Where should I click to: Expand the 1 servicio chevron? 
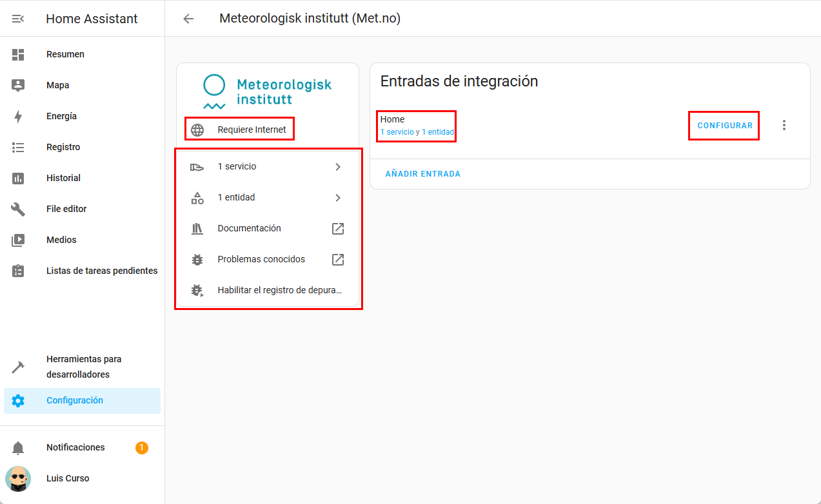click(x=338, y=167)
